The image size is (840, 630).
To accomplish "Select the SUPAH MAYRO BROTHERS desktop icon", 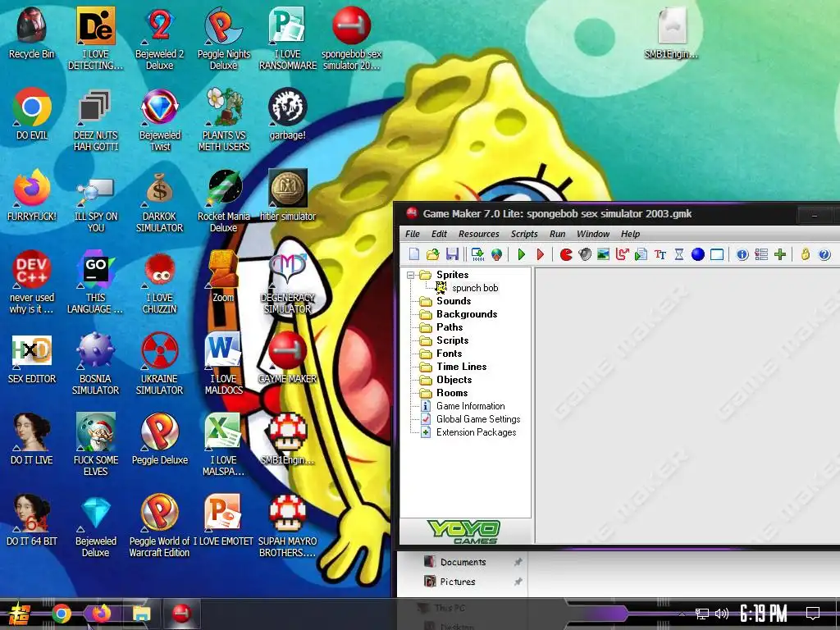I will click(x=288, y=526).
